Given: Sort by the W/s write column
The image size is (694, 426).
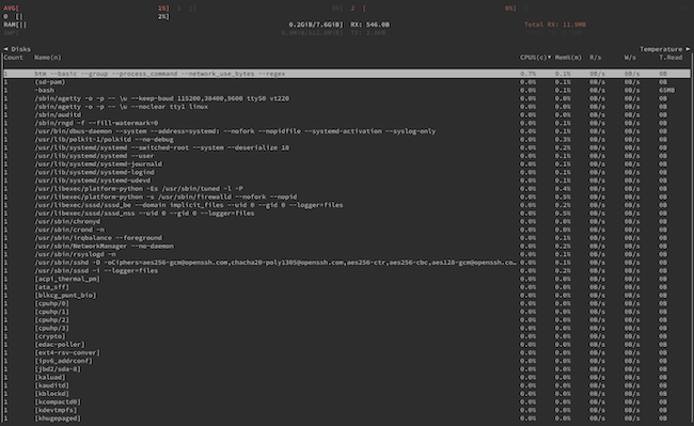Looking at the screenshot, I should 630,57.
